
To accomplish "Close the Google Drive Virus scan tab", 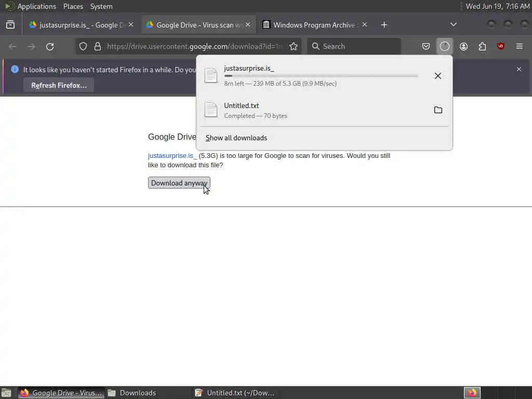I will coord(248,25).
